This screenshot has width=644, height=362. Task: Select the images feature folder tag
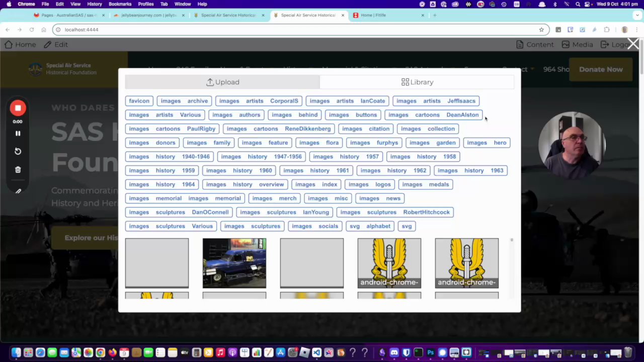(265, 143)
